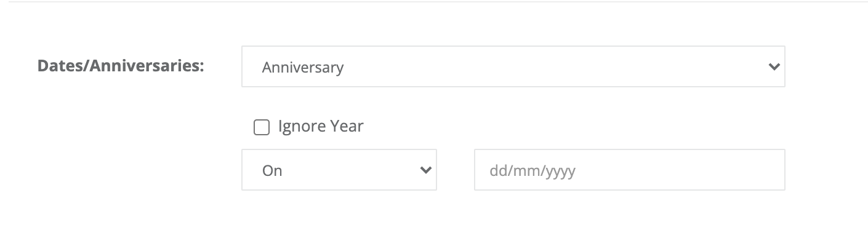
Task: Open the wide select box for Dates/Anniversaries
Action: [513, 66]
